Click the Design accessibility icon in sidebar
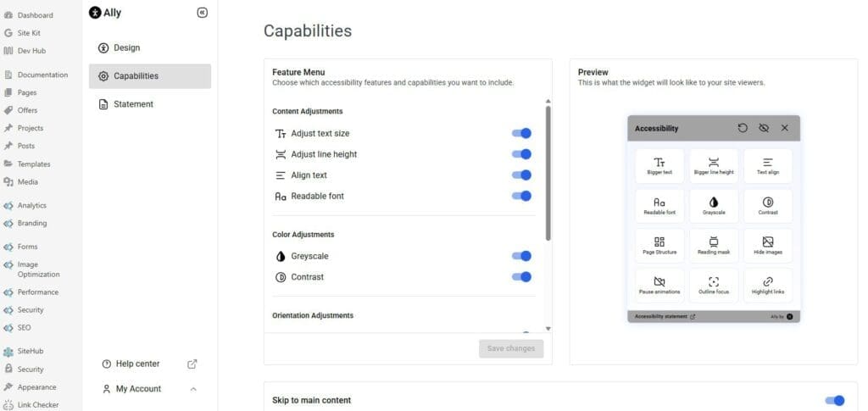Image resolution: width=868 pixels, height=411 pixels. 103,47
